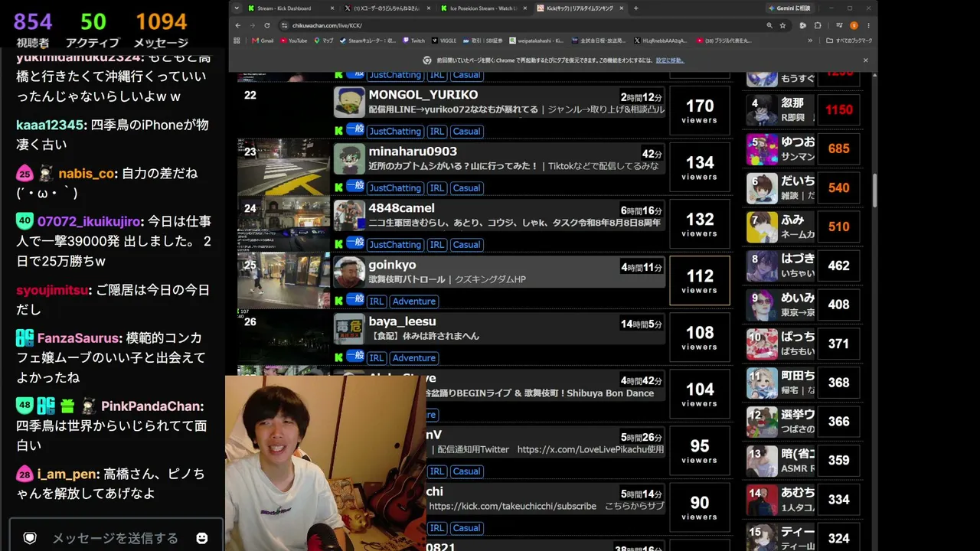Open the YouTube bookmark
Viewport: 980px width, 551px height.
point(293,41)
